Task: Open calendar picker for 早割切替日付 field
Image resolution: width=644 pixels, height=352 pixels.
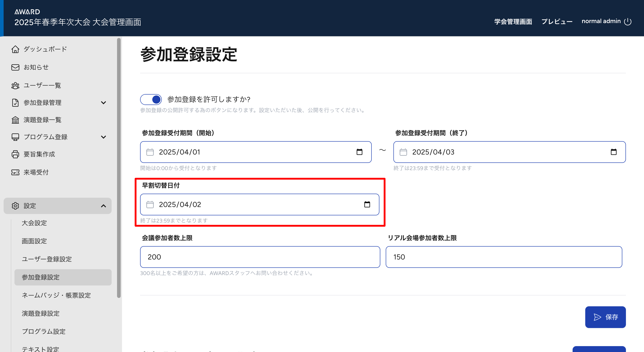Action: [367, 205]
